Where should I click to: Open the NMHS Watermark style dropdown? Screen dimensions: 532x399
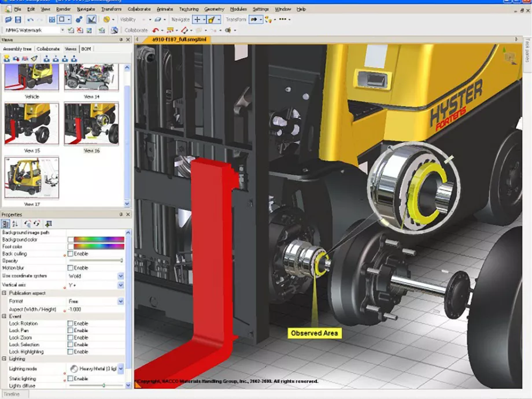coord(62,30)
